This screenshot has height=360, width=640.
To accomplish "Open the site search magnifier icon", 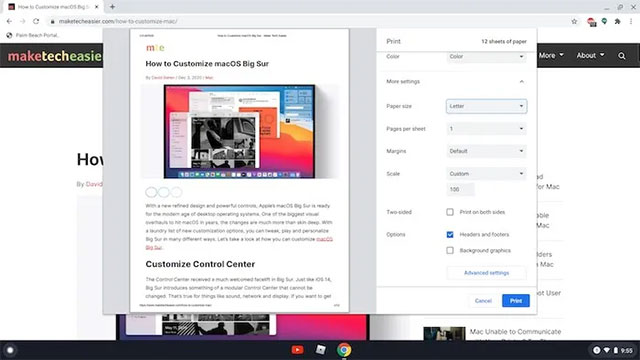I will pyautogui.click(x=622, y=56).
